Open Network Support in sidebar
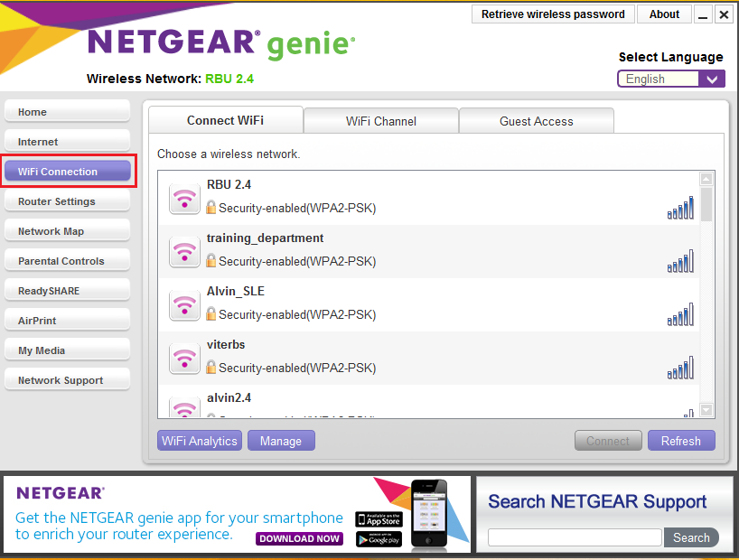This screenshot has width=739, height=560. point(68,380)
